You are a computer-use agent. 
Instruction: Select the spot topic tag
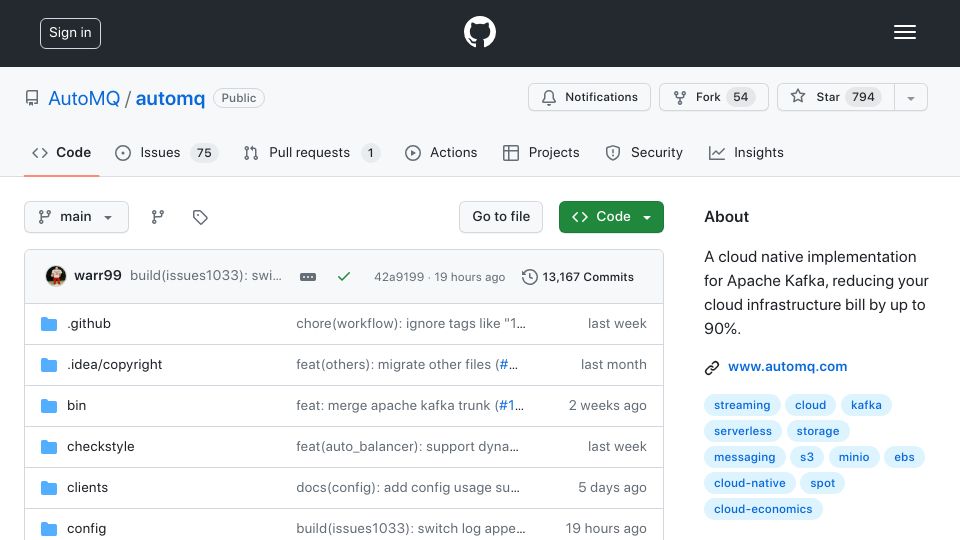click(822, 483)
